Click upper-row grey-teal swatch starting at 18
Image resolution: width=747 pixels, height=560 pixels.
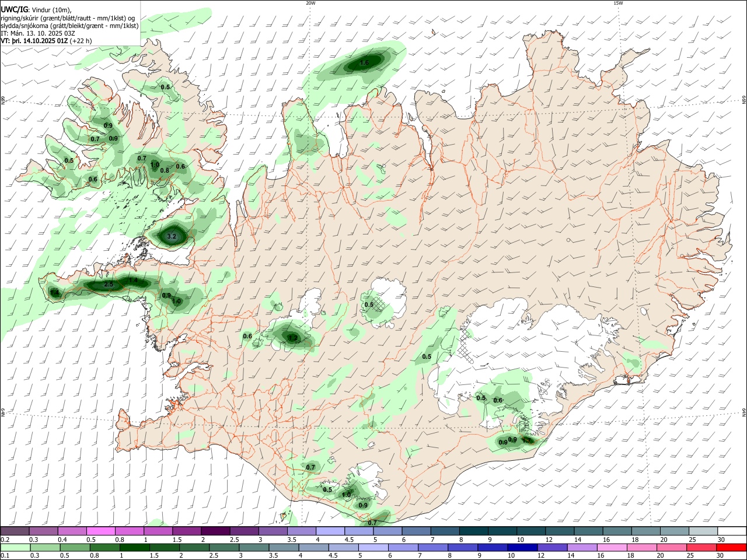click(646, 531)
